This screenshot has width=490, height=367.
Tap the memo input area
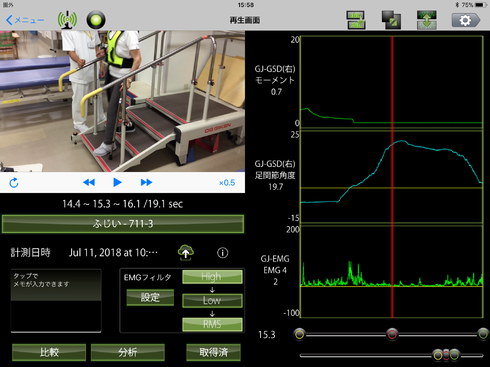(x=56, y=301)
